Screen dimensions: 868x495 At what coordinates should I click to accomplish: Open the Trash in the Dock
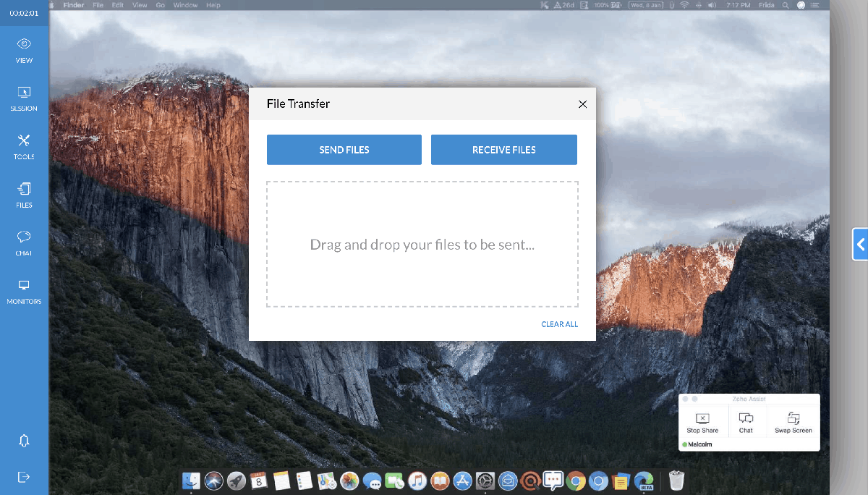[x=676, y=480]
